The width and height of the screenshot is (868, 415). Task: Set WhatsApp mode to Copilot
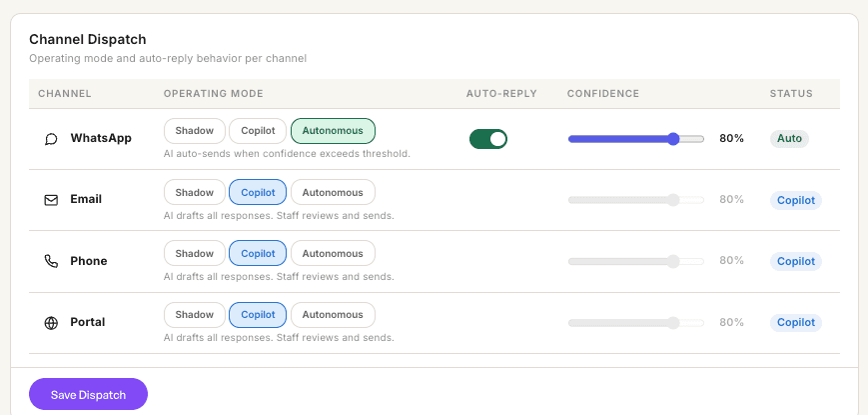(x=258, y=131)
